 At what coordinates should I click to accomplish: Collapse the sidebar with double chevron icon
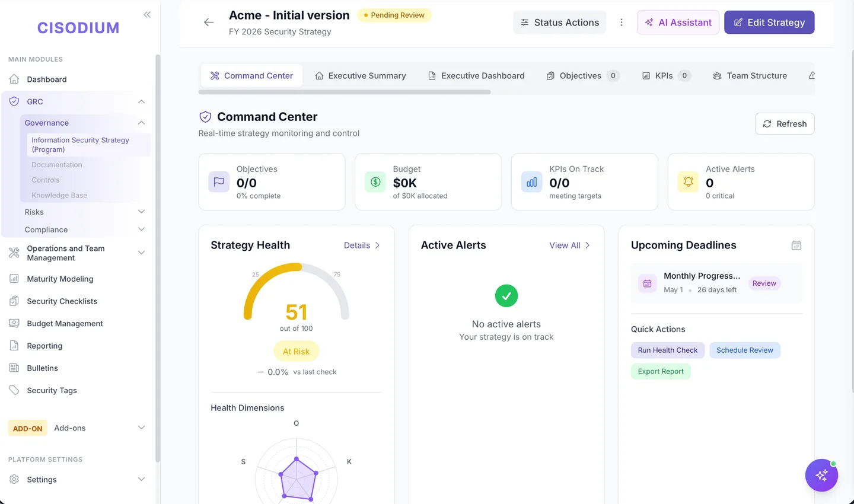[147, 15]
